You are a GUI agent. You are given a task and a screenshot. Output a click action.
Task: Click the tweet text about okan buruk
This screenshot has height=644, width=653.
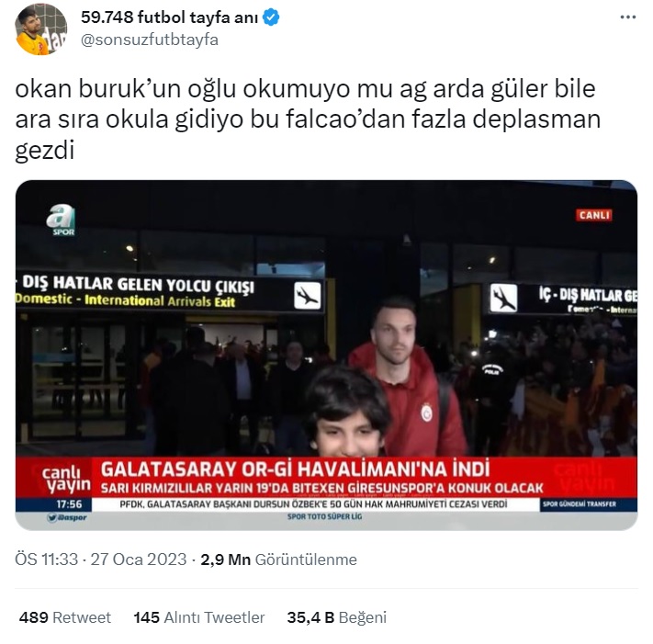[308, 119]
